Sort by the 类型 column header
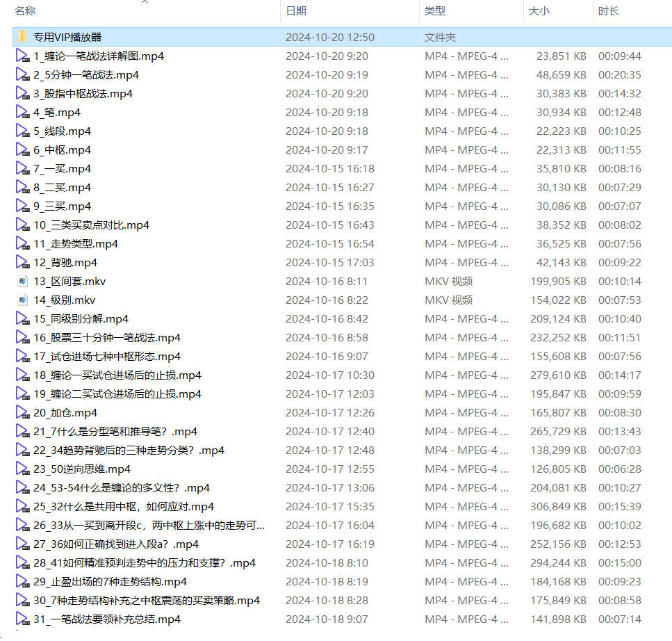The width and height of the screenshot is (672, 641). [435, 10]
